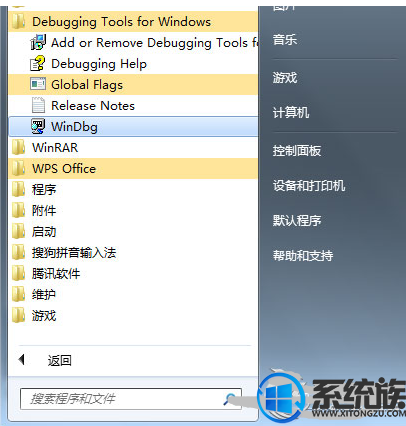406x426 pixels.
Task: Open 设备和打印机
Action: point(309,186)
